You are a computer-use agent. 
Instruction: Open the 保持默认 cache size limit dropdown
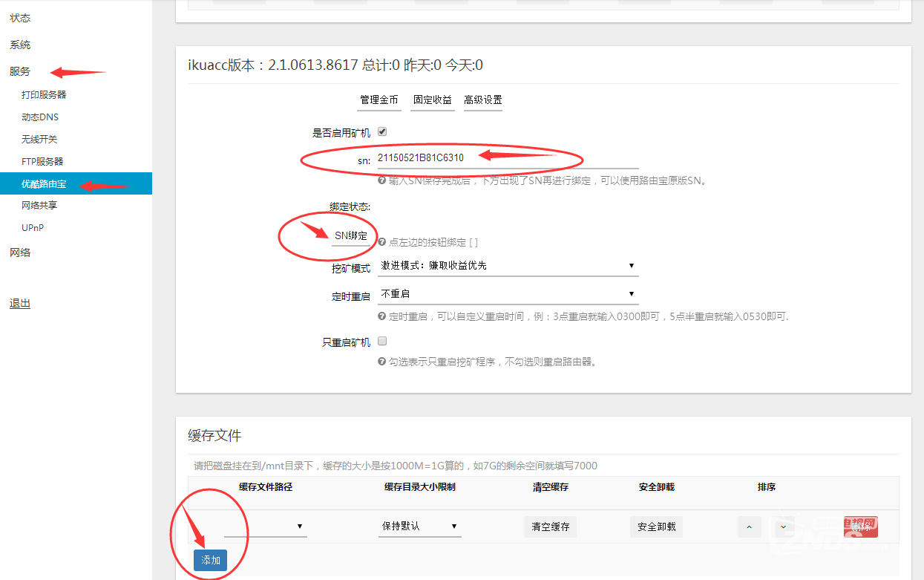pyautogui.click(x=419, y=527)
